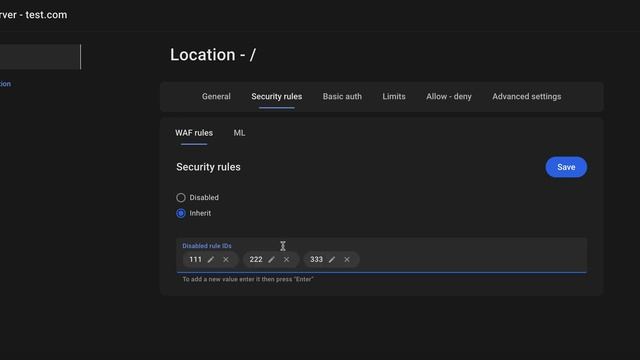This screenshot has width=640, height=360.
Task: Click the 111 chip label
Action: pyautogui.click(x=196, y=260)
